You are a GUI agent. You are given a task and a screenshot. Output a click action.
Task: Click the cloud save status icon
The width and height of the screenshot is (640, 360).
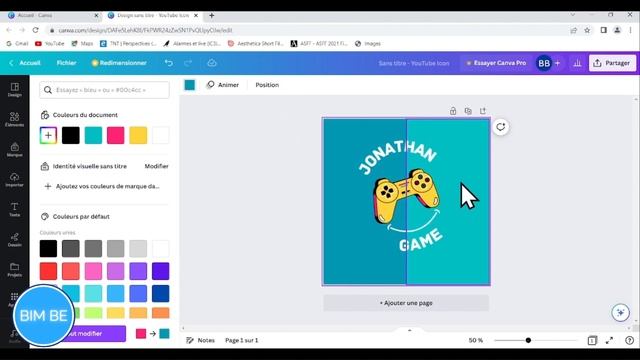[212, 63]
